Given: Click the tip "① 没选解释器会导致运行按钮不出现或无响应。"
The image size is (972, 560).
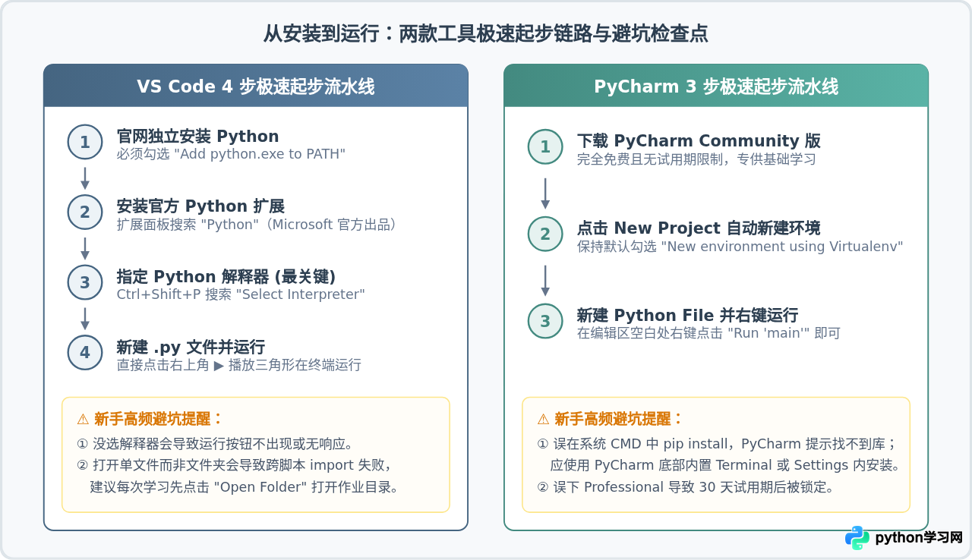Looking at the screenshot, I should [x=216, y=444].
